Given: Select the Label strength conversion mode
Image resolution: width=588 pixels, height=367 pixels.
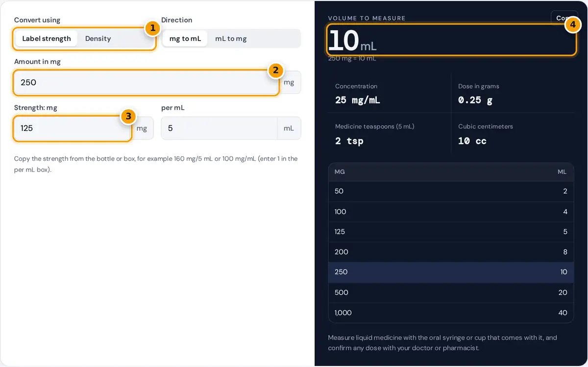Looking at the screenshot, I should coord(47,39).
